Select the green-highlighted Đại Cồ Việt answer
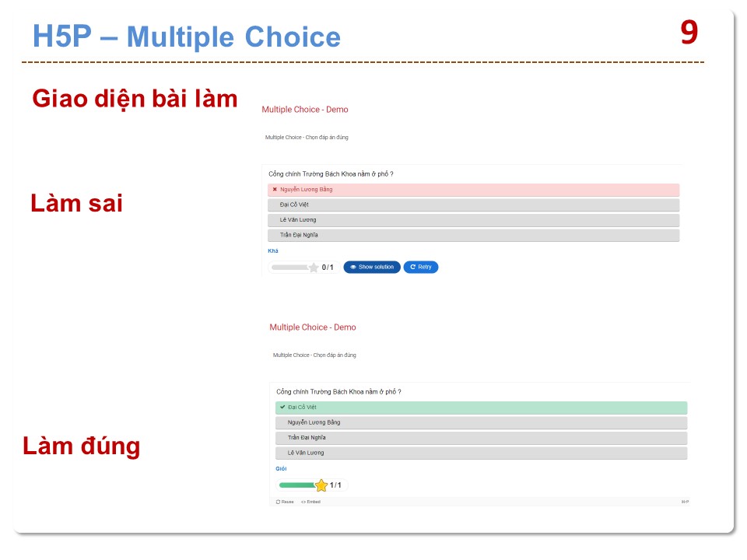Viewport: 747px width, 560px height. tap(481, 407)
